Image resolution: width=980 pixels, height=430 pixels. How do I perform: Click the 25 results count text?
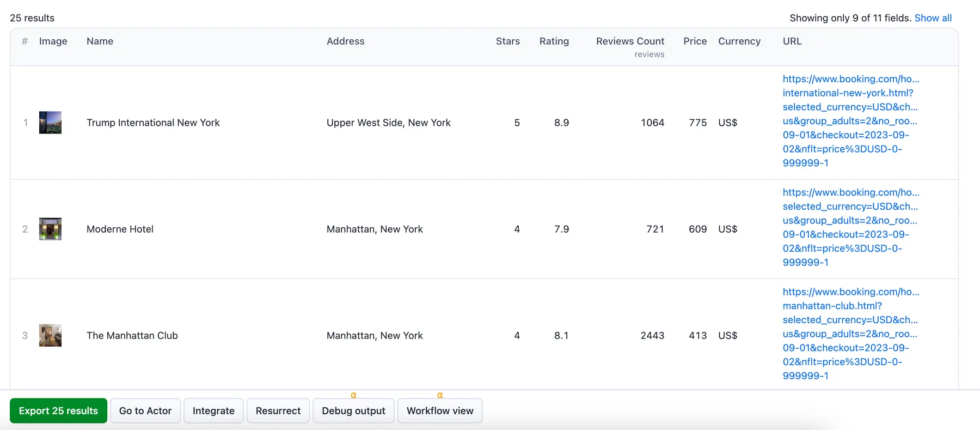coord(32,18)
